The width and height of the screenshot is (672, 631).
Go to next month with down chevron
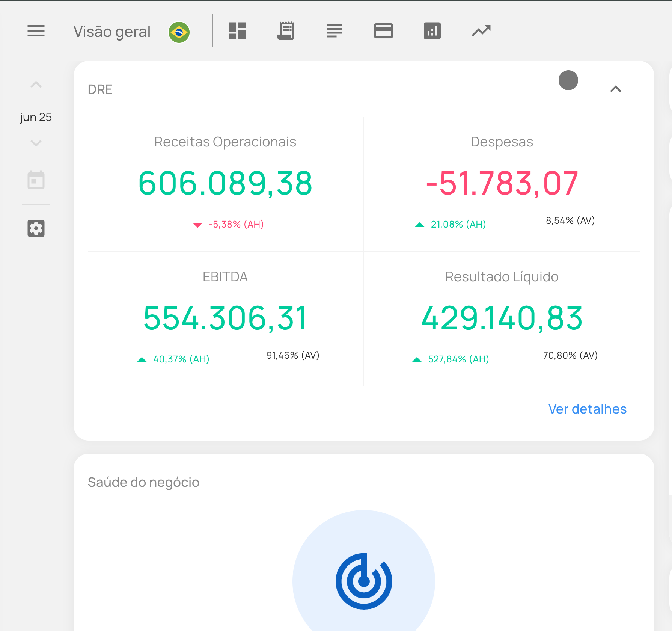pyautogui.click(x=36, y=143)
